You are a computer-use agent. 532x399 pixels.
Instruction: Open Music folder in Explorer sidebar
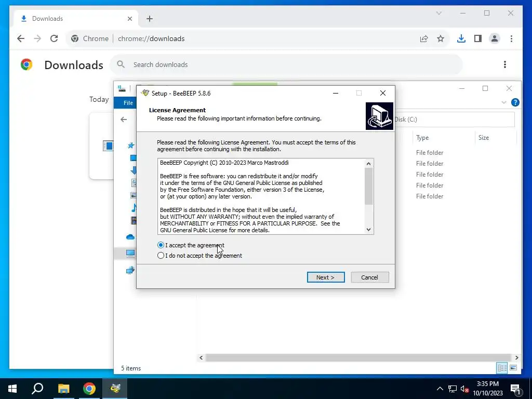click(x=134, y=208)
